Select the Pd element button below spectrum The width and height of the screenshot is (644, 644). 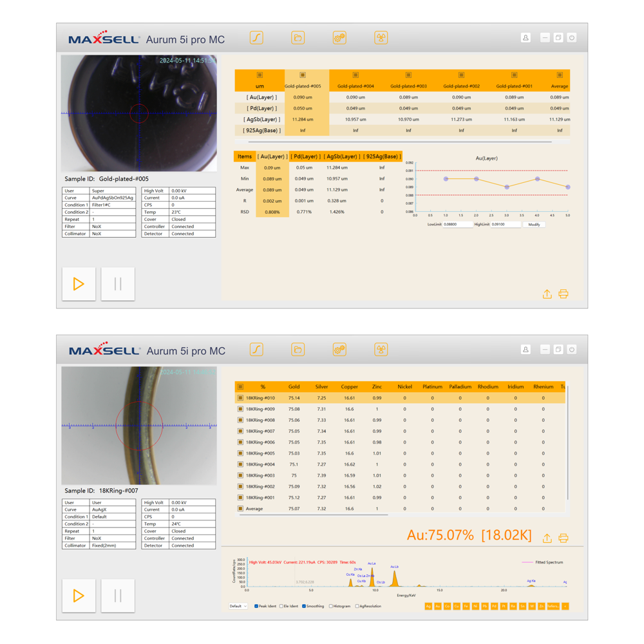point(494,606)
